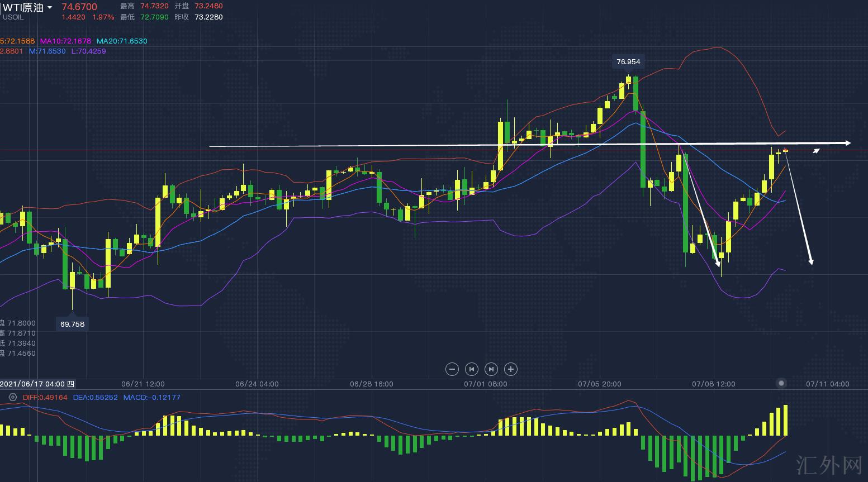The height and width of the screenshot is (482, 868).
Task: Click the 07/01 08:00 time axis label
Action: [485, 384]
